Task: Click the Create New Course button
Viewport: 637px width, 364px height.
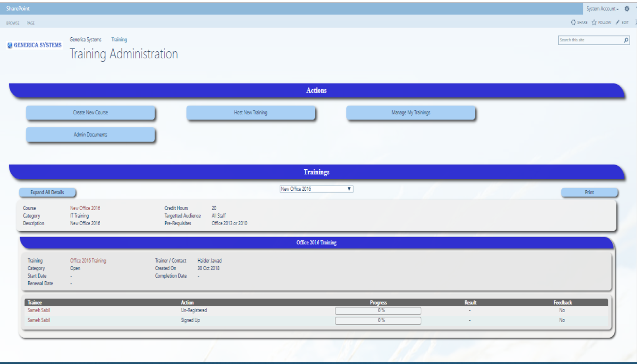Action: (x=91, y=112)
